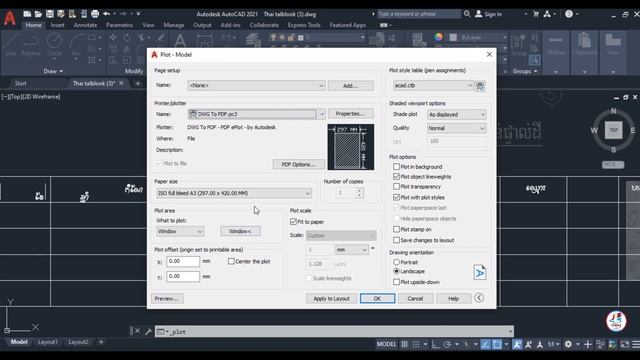Open the Quality dropdown

coord(457,128)
